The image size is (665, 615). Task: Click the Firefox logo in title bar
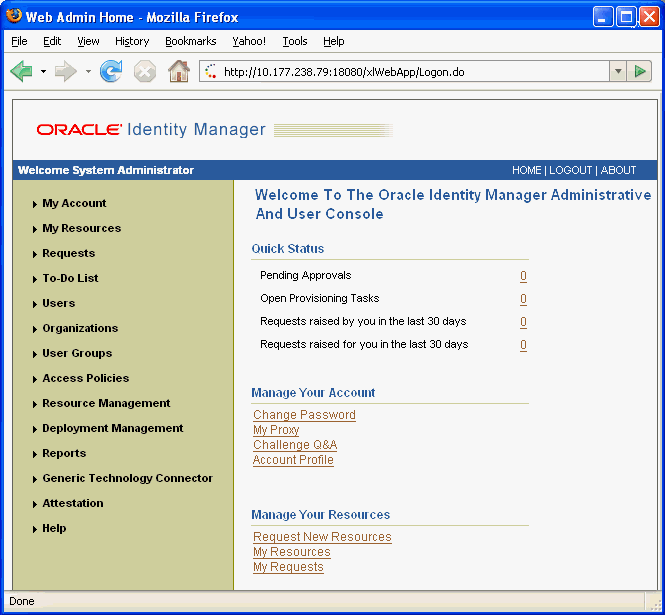pos(14,16)
